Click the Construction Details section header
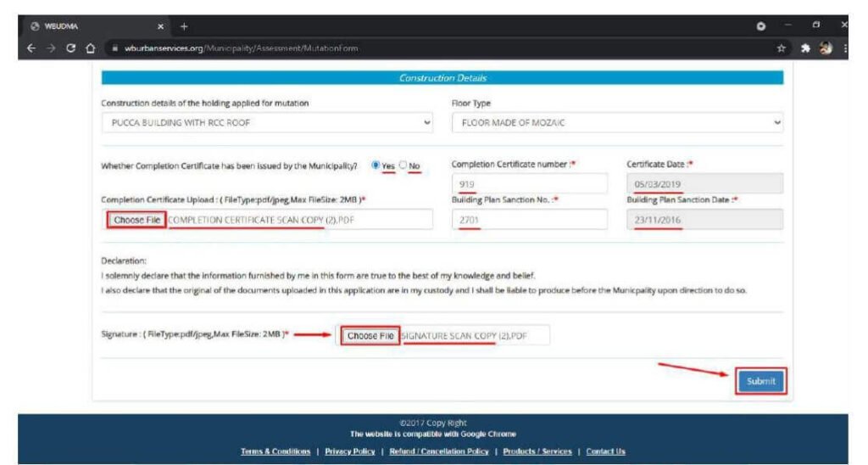Screen dimensions: 868x465 click(x=442, y=78)
